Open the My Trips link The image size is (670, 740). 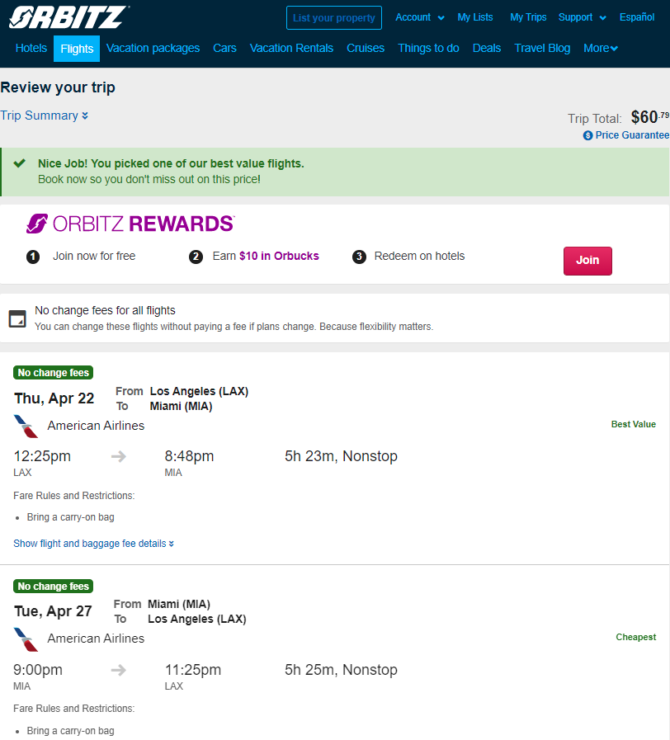click(528, 17)
